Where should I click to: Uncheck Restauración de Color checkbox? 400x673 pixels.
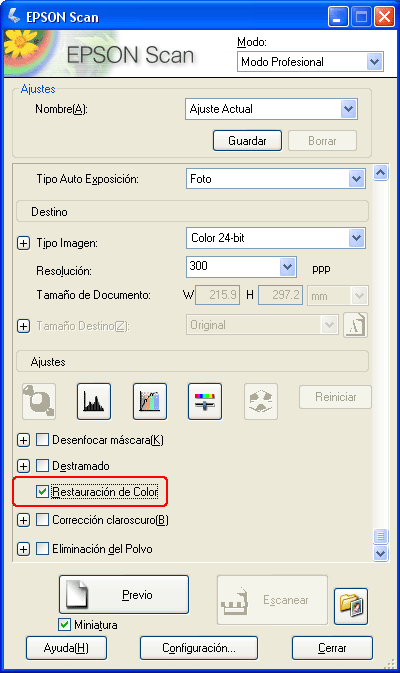pyautogui.click(x=42, y=491)
